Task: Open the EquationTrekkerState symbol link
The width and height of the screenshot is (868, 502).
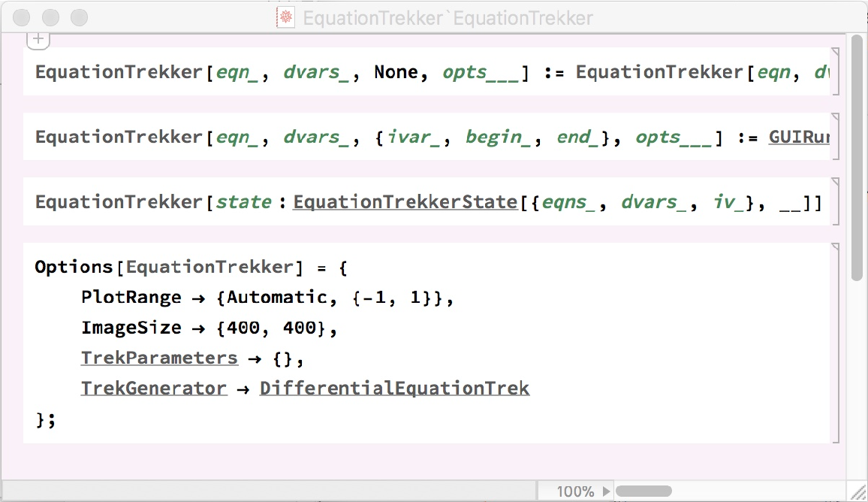Action: point(405,202)
